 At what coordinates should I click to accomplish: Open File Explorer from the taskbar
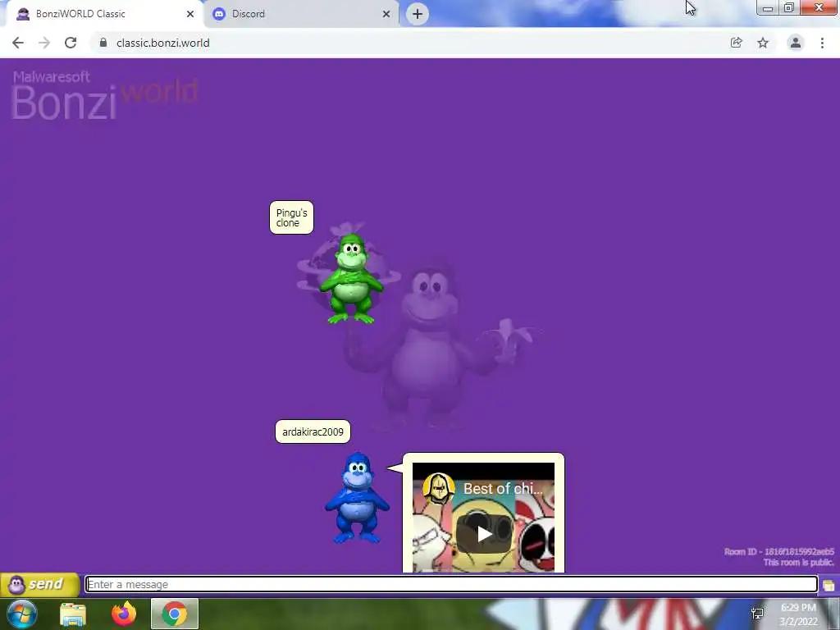[73, 614]
